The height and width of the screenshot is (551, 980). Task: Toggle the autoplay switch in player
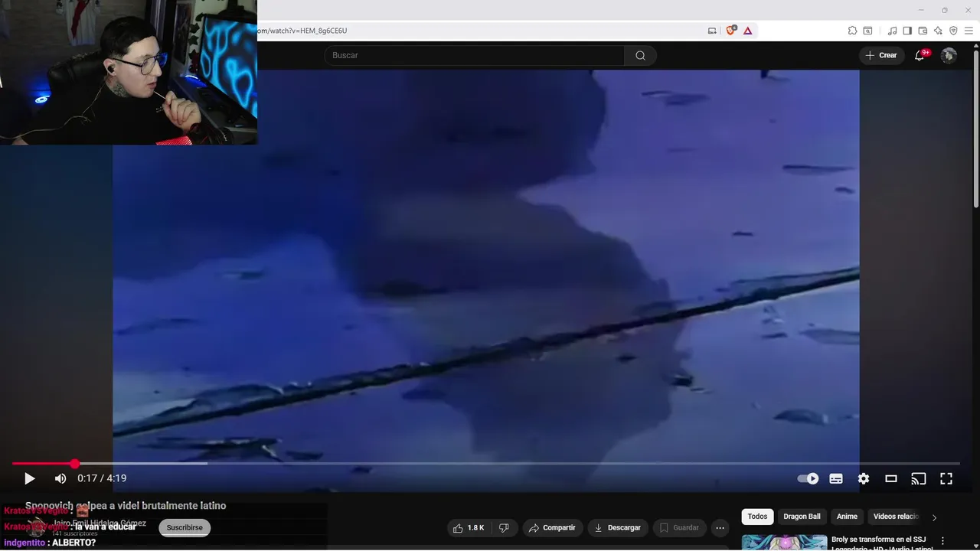(x=808, y=478)
